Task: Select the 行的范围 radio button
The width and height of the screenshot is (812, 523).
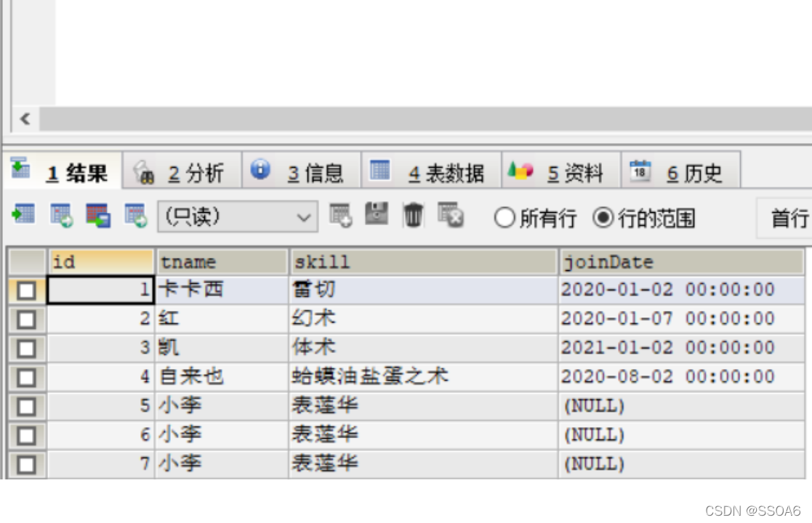Action: [x=603, y=218]
